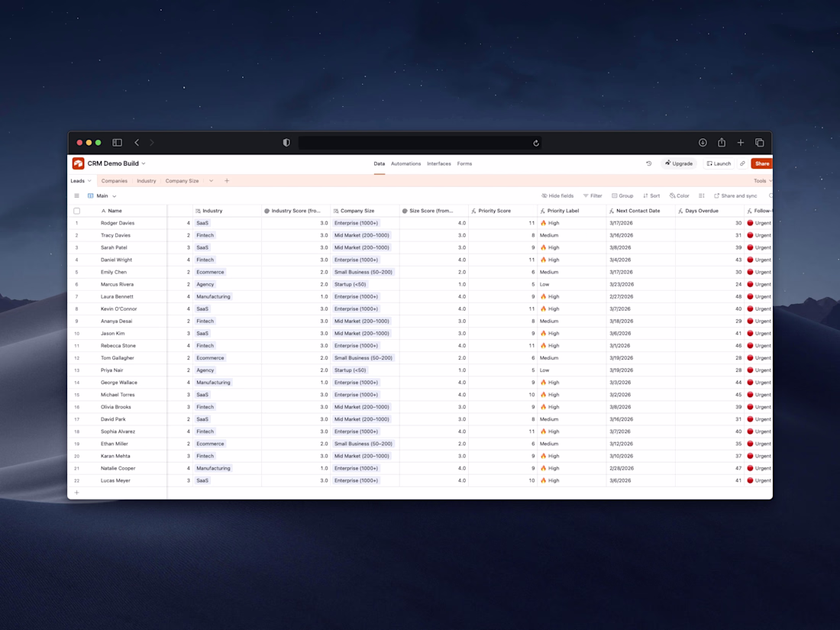
Task: Add a new table with plus icon
Action: point(227,180)
